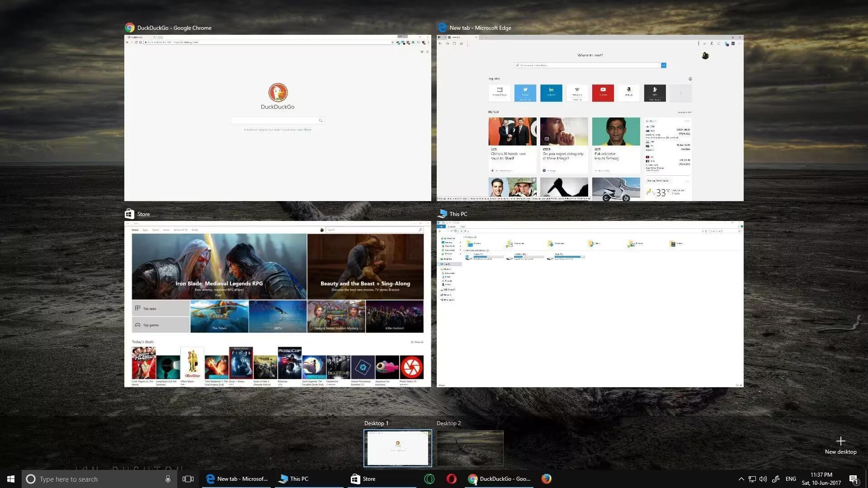Open 'China's Xi hands rare snub' article
This screenshot has width=868, height=488.
pos(512,145)
